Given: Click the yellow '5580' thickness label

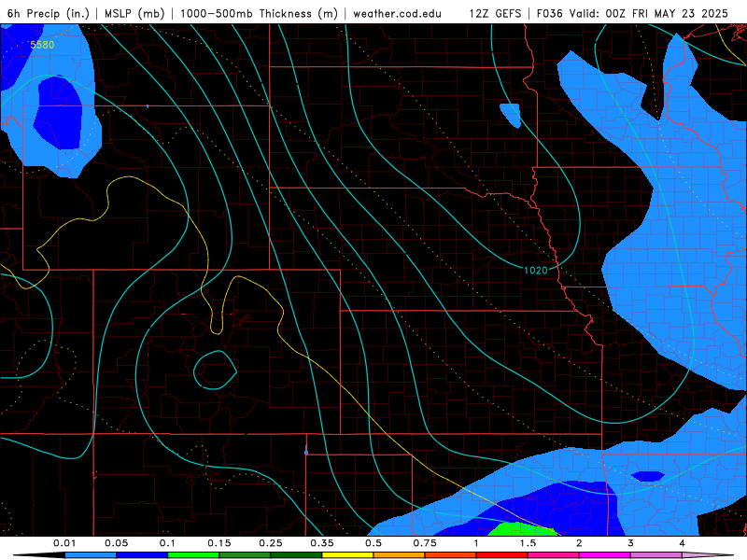Looking at the screenshot, I should [x=42, y=45].
